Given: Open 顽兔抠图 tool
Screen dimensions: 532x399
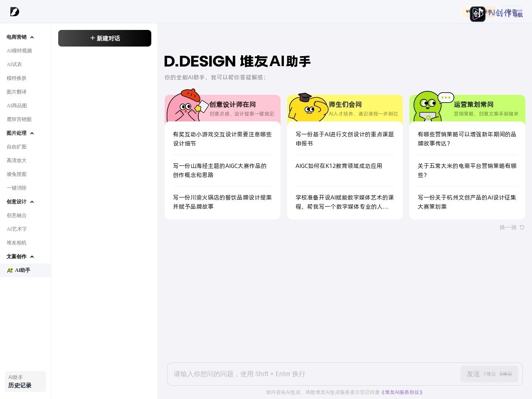Looking at the screenshot, I should 17,174.
